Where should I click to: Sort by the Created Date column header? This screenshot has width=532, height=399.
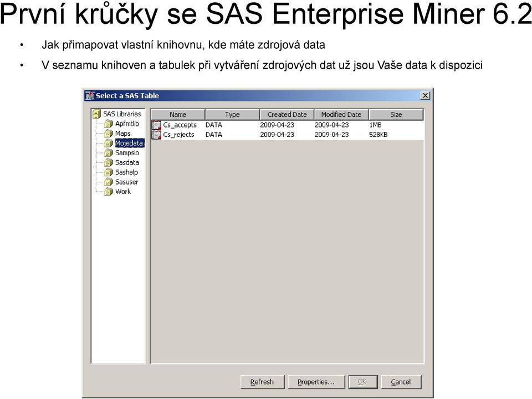287,115
